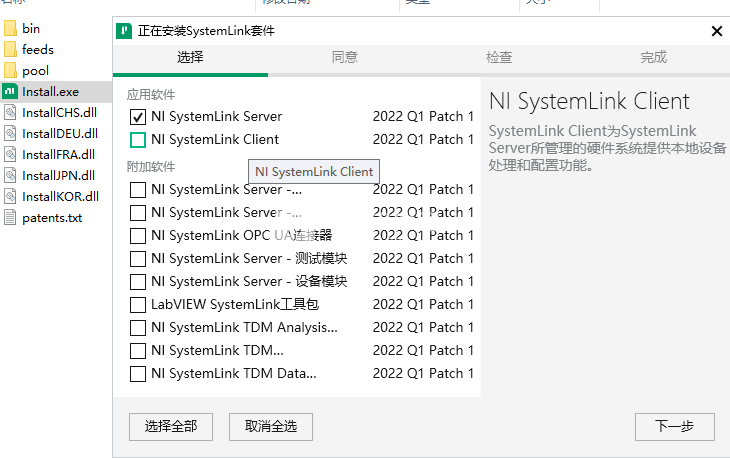Click the NI SystemLink Server - 设备模块 label
This screenshot has height=458, width=730.
[x=249, y=282]
